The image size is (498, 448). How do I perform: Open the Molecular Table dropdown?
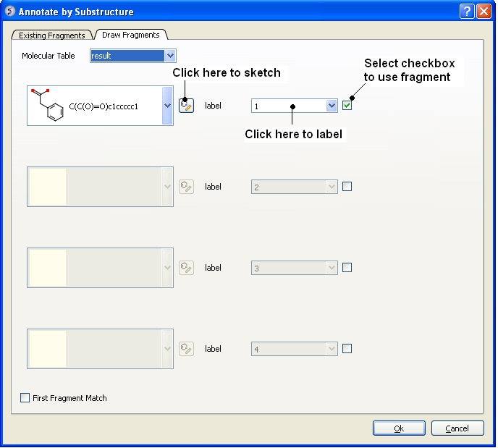(x=170, y=56)
